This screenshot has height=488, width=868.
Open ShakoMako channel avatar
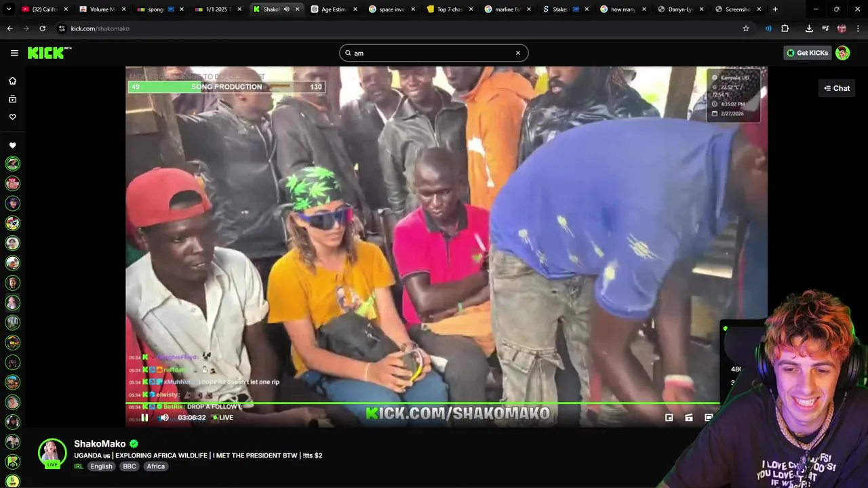[x=52, y=453]
